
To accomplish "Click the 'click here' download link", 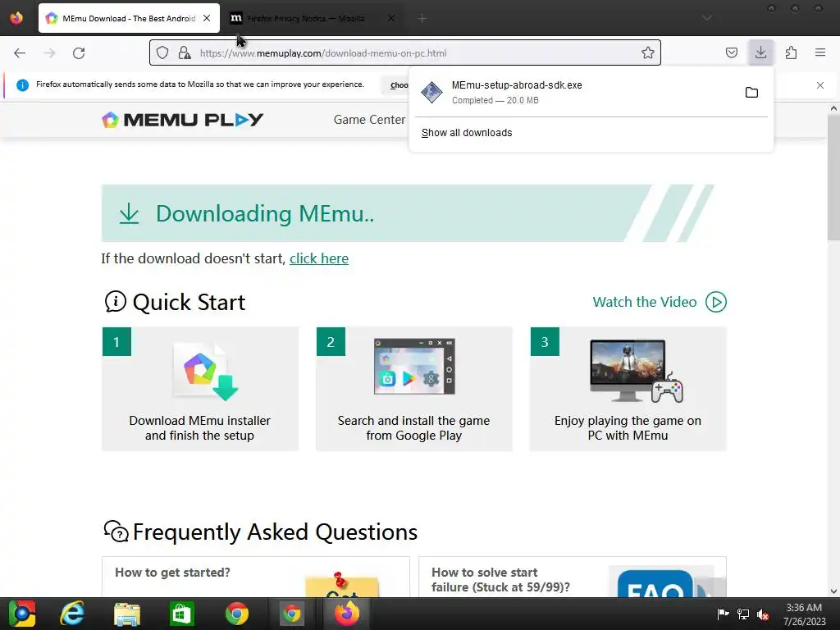I will [x=319, y=258].
